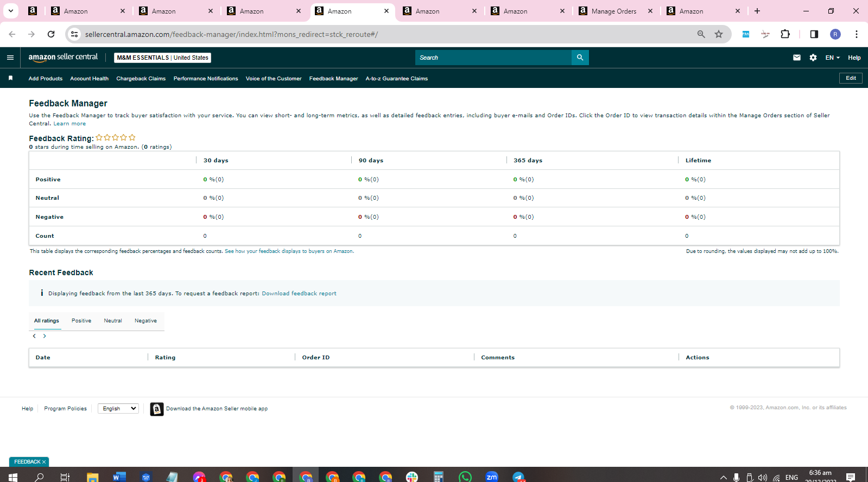
Task: Open the Windows Start menu
Action: pos(12,477)
